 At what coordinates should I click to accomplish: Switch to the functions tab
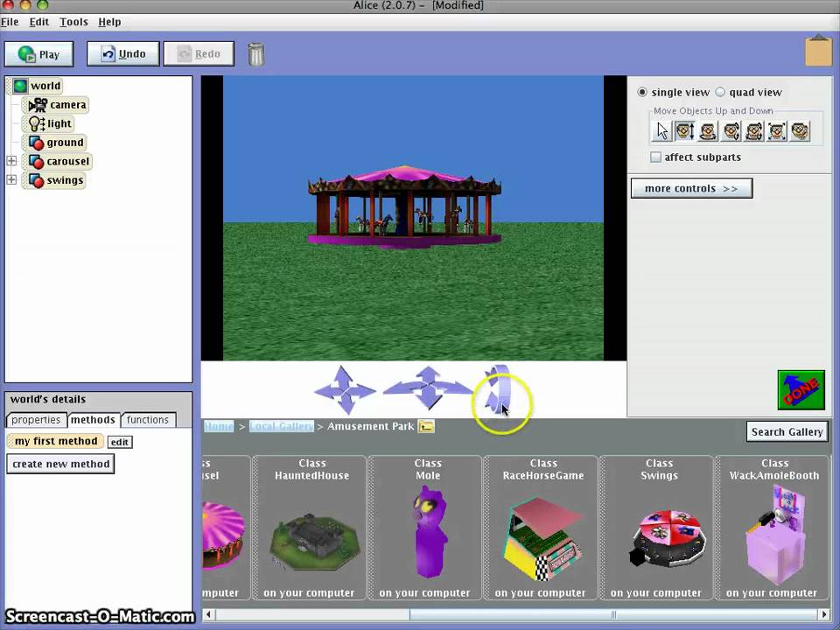pyautogui.click(x=148, y=420)
